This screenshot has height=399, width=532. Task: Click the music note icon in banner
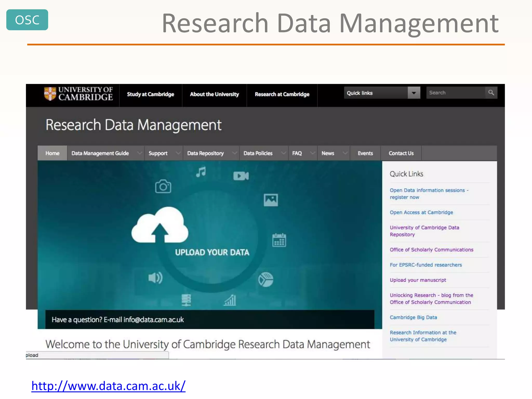[x=201, y=172]
